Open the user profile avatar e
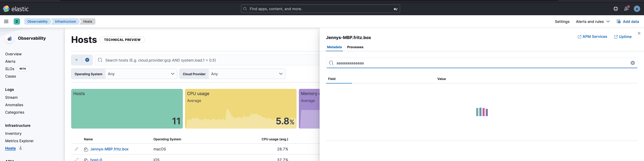 tap(637, 9)
